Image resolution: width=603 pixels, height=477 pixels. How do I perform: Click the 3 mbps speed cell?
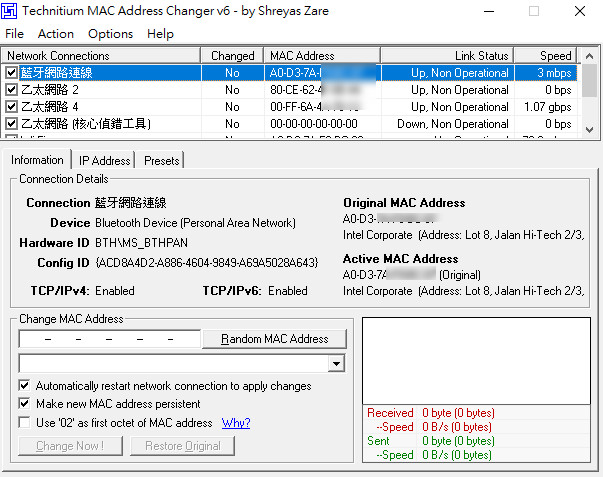[554, 73]
